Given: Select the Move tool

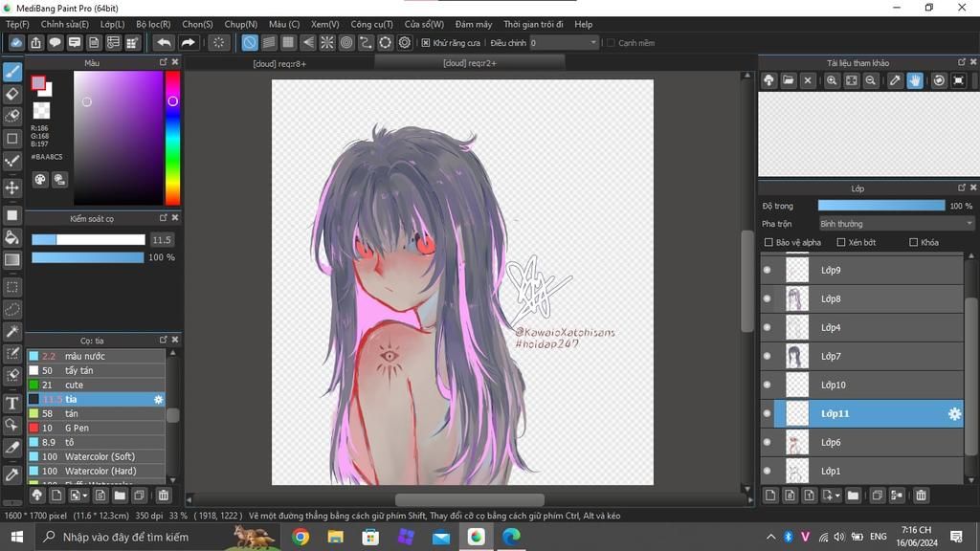Looking at the screenshot, I should (11, 187).
